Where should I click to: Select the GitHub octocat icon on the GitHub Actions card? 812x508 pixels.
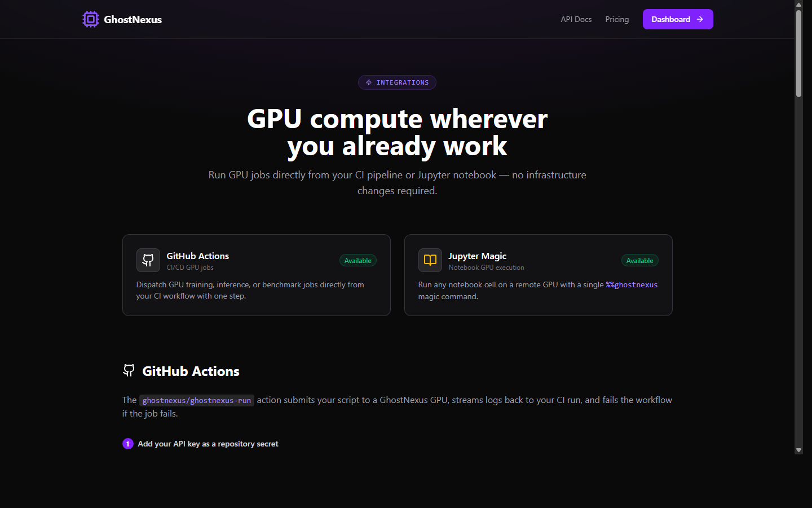[x=148, y=260]
